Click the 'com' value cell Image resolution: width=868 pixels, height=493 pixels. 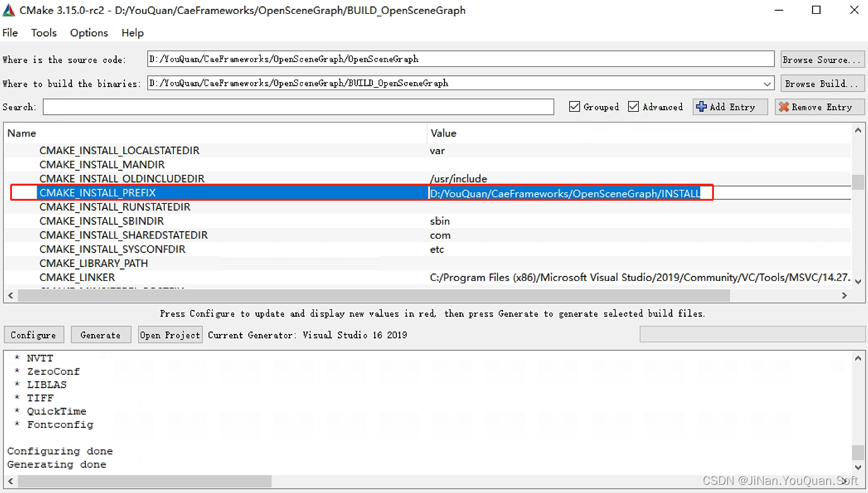pyautogui.click(x=440, y=235)
